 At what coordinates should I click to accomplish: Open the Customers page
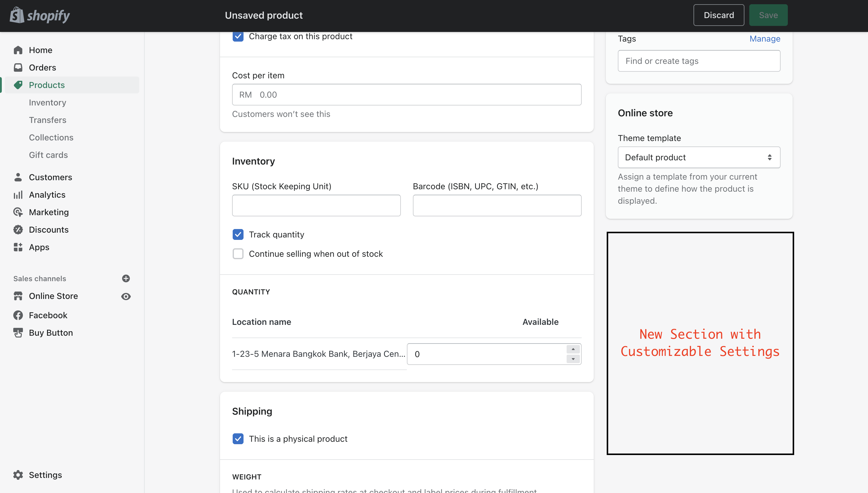point(50,177)
